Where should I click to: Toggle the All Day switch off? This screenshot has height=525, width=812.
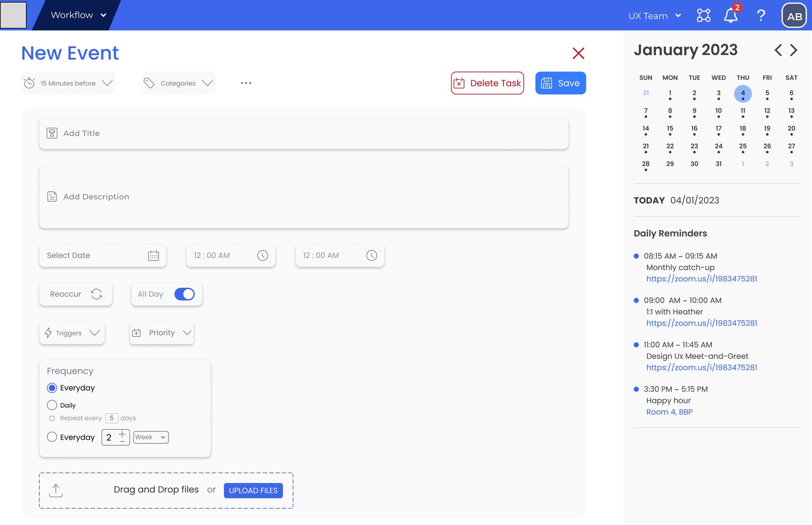coord(184,294)
